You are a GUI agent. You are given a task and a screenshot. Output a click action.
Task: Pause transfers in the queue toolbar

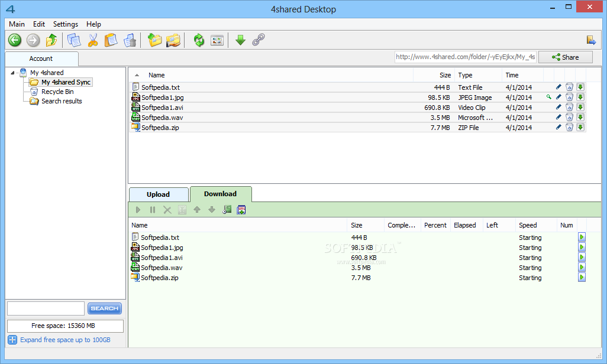153,210
